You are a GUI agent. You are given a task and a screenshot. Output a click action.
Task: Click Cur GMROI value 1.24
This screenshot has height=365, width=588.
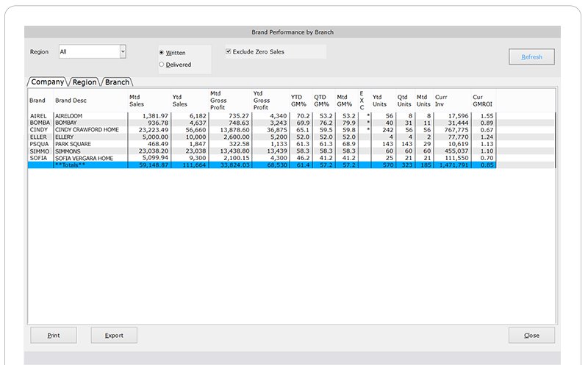point(487,137)
